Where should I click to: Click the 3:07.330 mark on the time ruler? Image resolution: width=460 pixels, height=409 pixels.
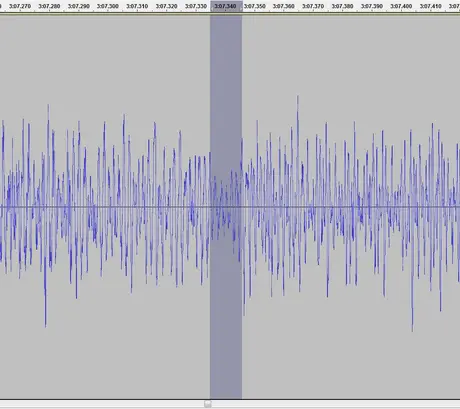(x=196, y=6)
